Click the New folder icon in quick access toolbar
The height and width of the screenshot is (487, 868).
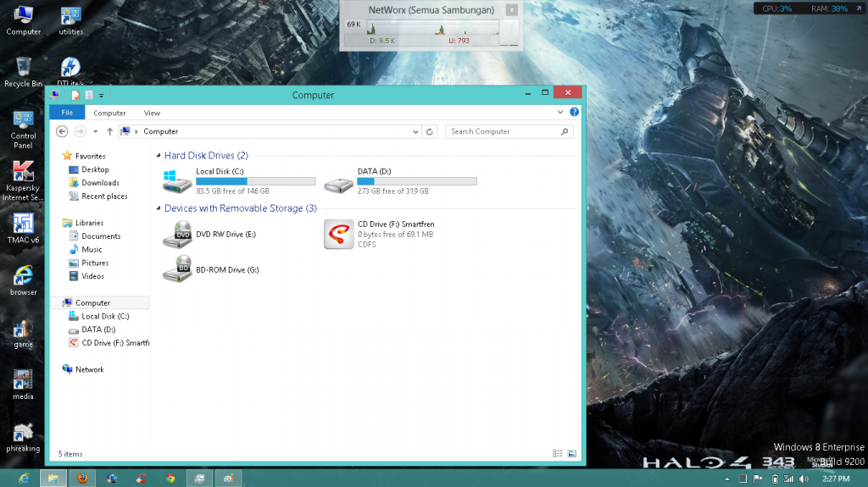tap(88, 95)
